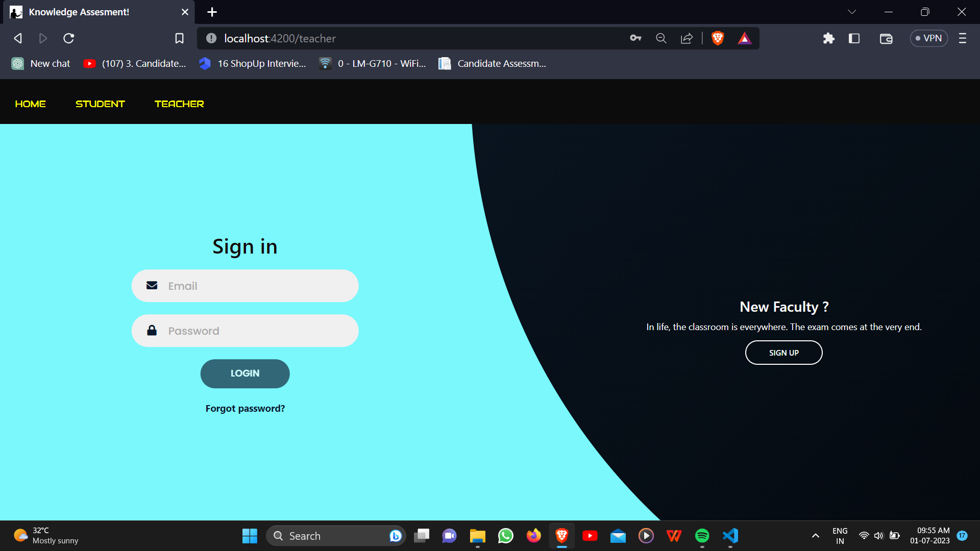Open the browser password manager key icon

pyautogui.click(x=635, y=38)
